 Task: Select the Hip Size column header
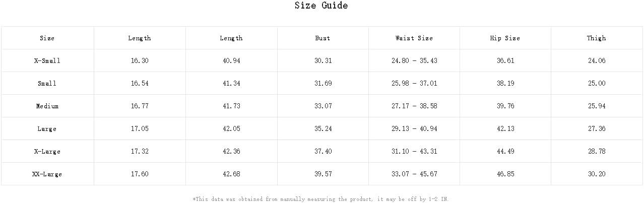pos(505,38)
